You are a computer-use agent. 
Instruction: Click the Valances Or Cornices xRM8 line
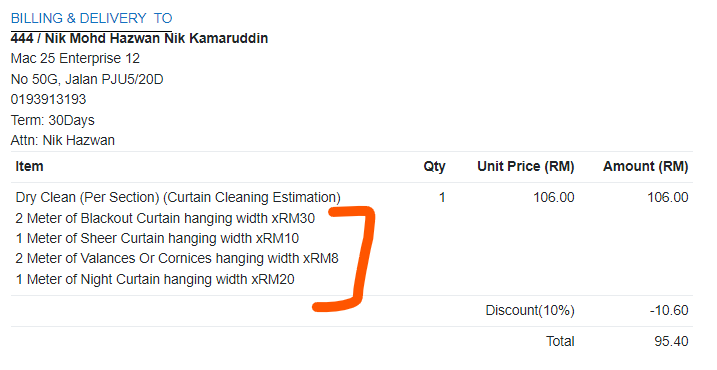(x=177, y=259)
